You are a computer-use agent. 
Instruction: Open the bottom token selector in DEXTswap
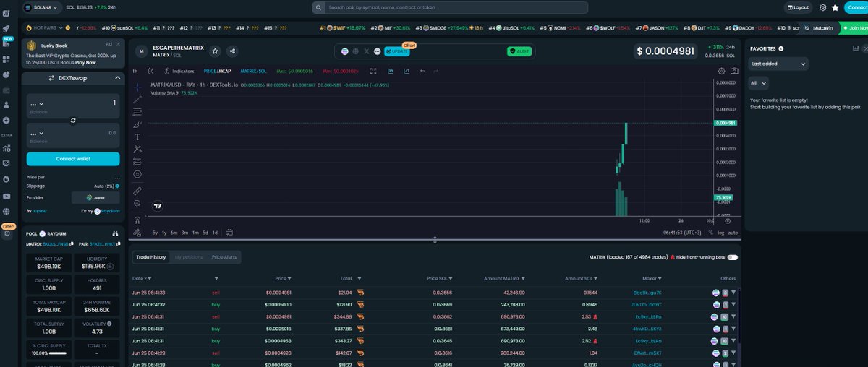point(37,134)
